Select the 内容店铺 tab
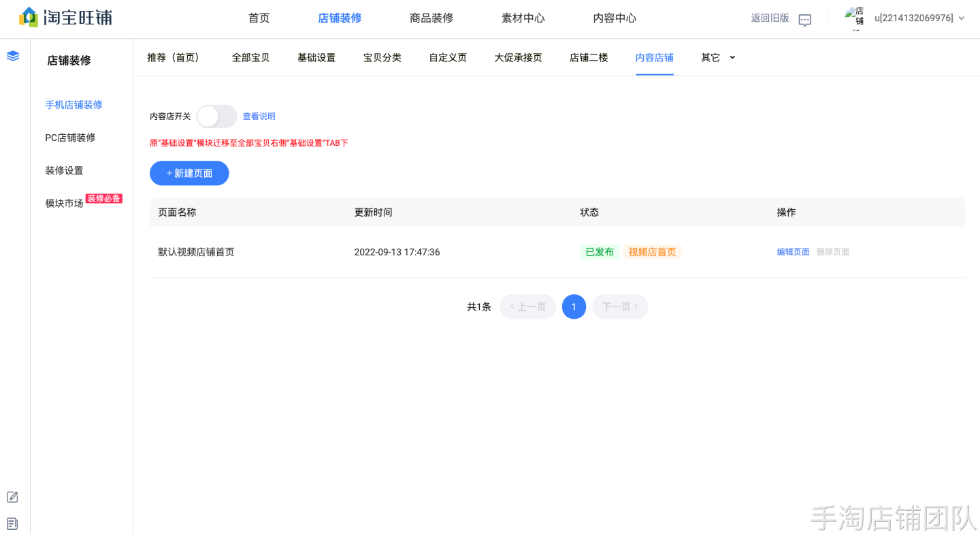This screenshot has width=980, height=534. (x=655, y=57)
